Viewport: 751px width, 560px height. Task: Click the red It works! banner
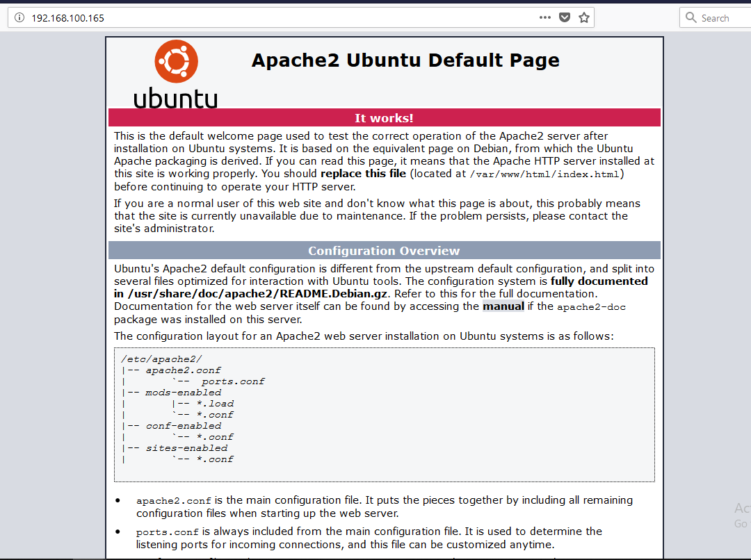(384, 118)
